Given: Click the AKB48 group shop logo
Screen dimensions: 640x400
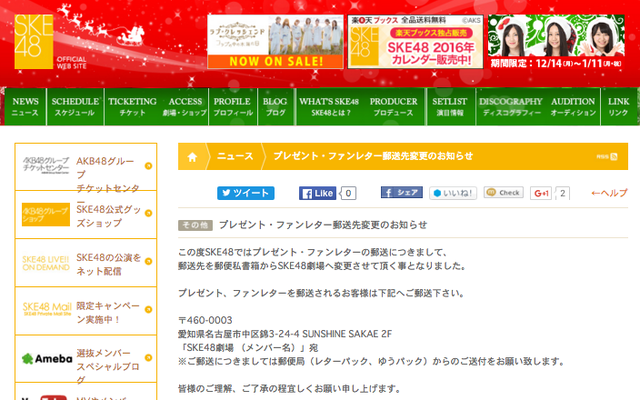Looking at the screenshot, I should (46, 214).
